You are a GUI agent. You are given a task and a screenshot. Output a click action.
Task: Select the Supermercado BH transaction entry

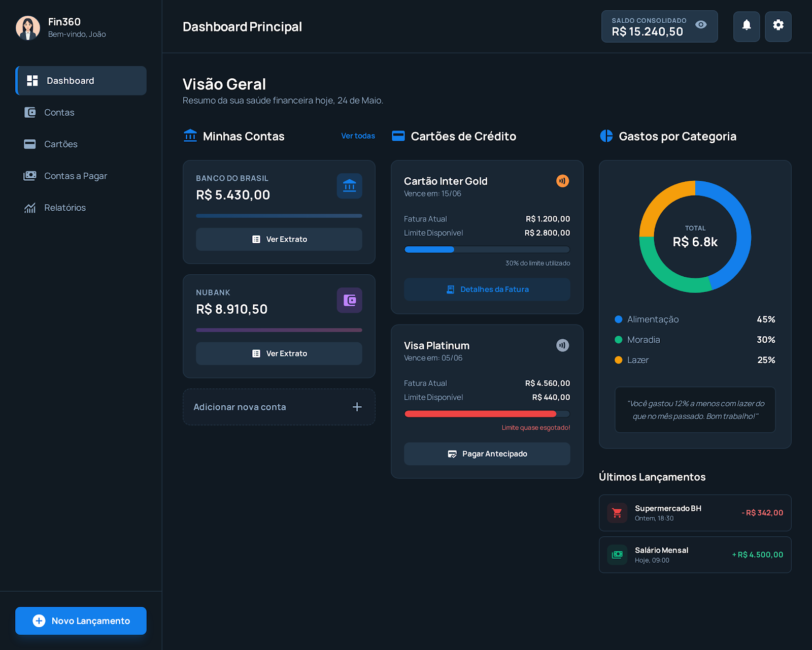[x=695, y=512]
